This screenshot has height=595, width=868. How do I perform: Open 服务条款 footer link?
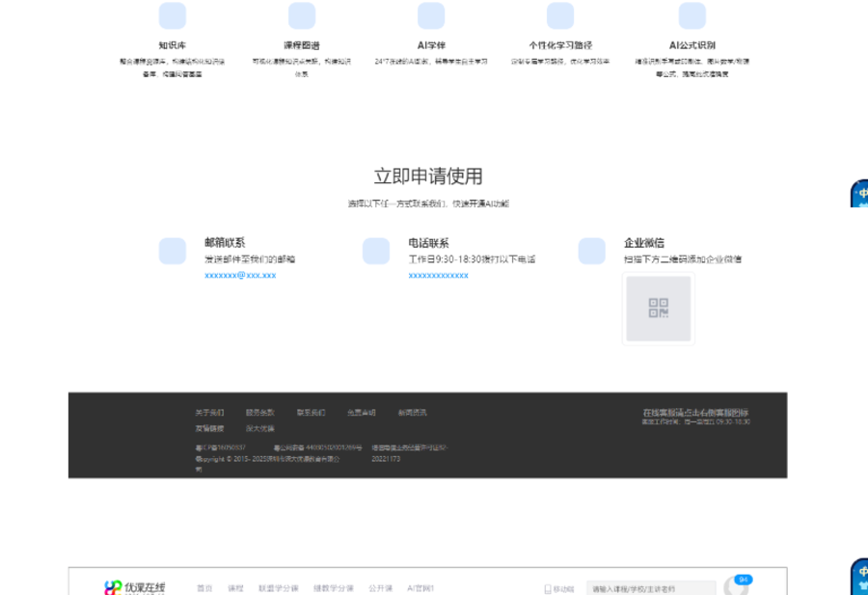point(259,413)
